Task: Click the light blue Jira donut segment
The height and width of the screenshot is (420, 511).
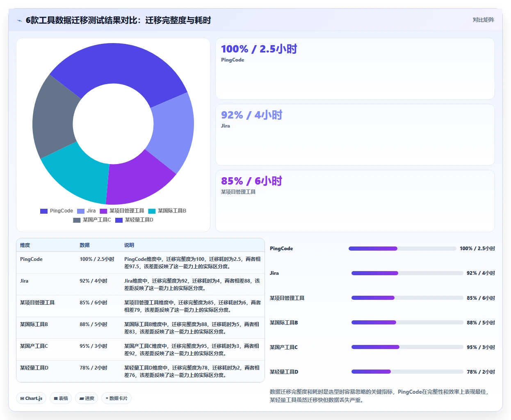Action: tap(173, 131)
